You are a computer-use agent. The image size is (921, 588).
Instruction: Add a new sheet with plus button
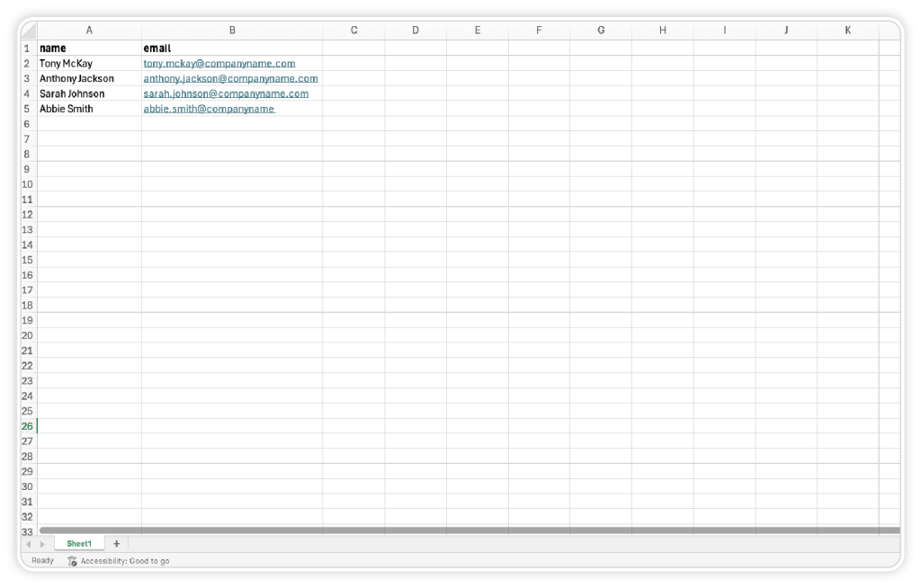(116, 543)
